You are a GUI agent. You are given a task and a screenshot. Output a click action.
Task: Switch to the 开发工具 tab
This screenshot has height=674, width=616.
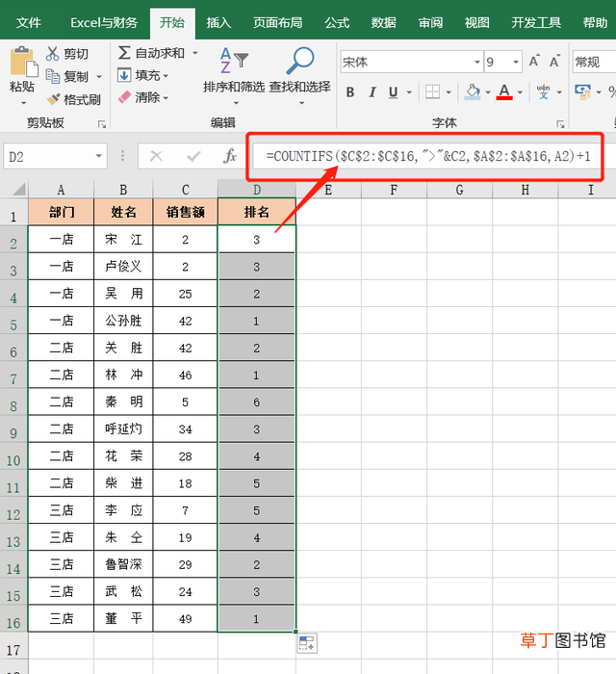[x=536, y=23]
